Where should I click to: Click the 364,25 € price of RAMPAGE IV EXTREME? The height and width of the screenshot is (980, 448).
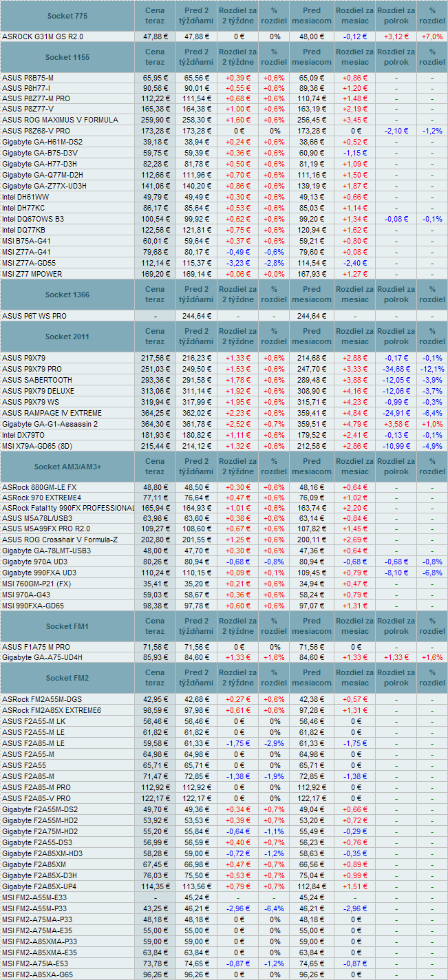[x=155, y=413]
